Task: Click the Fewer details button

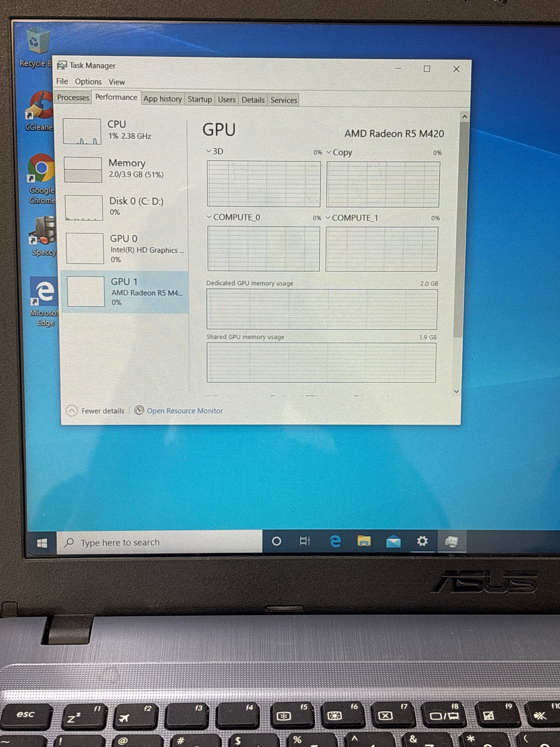Action: [95, 411]
